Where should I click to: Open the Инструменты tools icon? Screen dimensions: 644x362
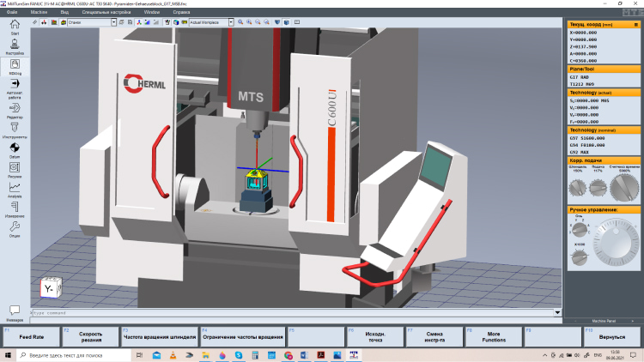(x=15, y=128)
